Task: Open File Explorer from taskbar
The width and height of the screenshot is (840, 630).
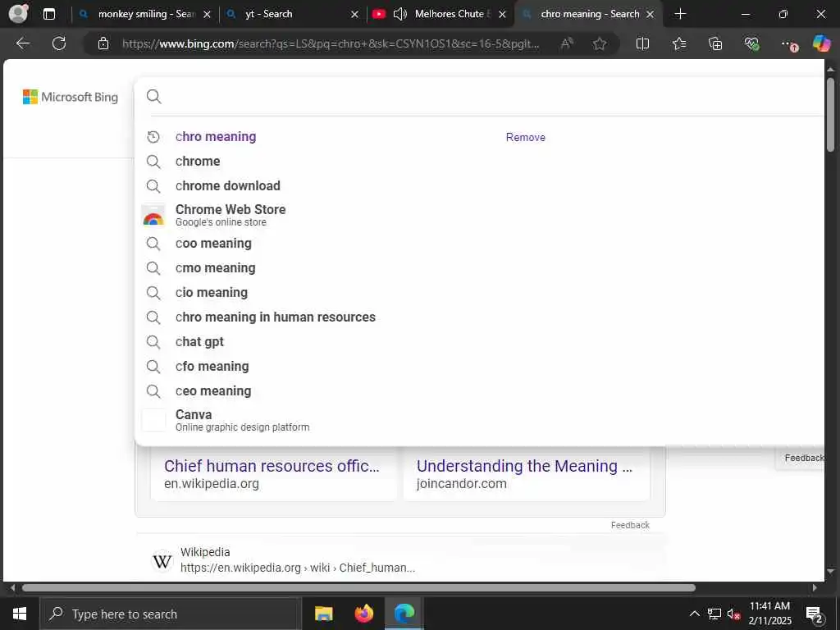Action: pos(323,614)
